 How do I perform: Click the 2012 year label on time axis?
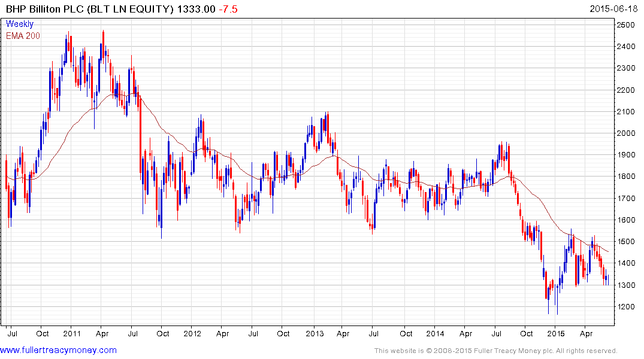point(192,333)
